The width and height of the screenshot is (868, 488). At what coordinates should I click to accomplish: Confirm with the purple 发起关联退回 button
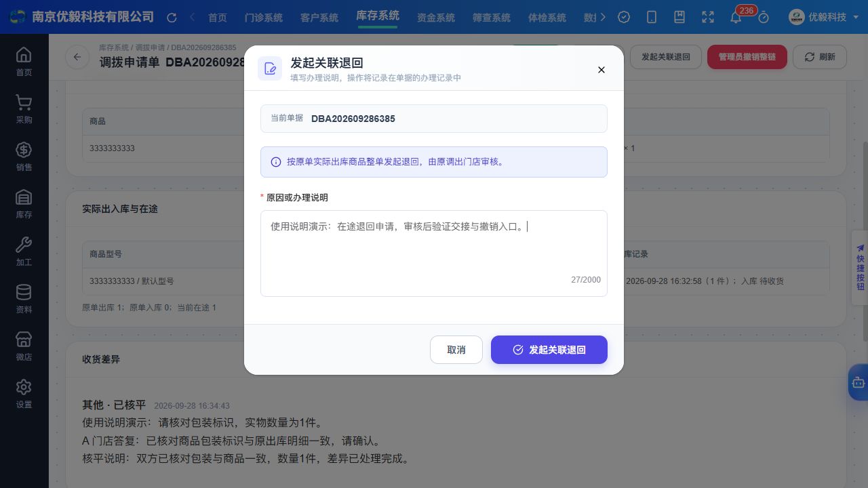(x=549, y=350)
